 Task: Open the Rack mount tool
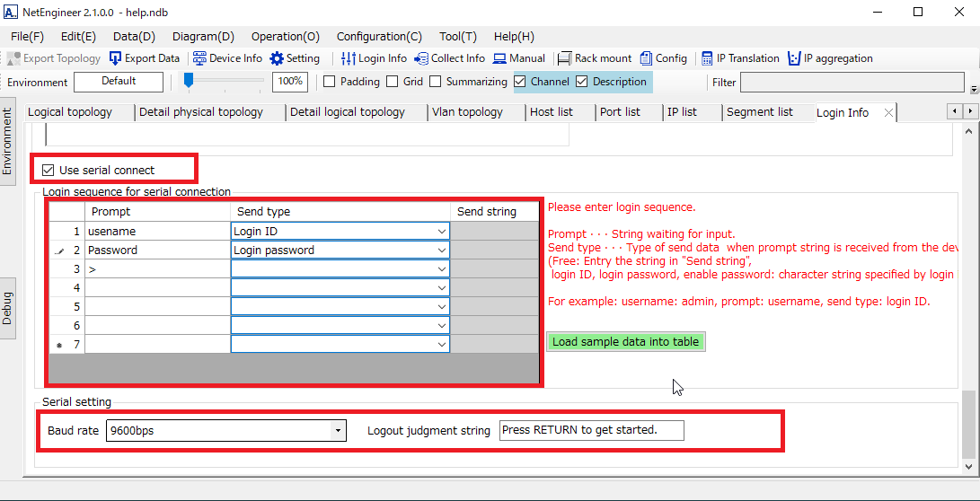[565, 58]
